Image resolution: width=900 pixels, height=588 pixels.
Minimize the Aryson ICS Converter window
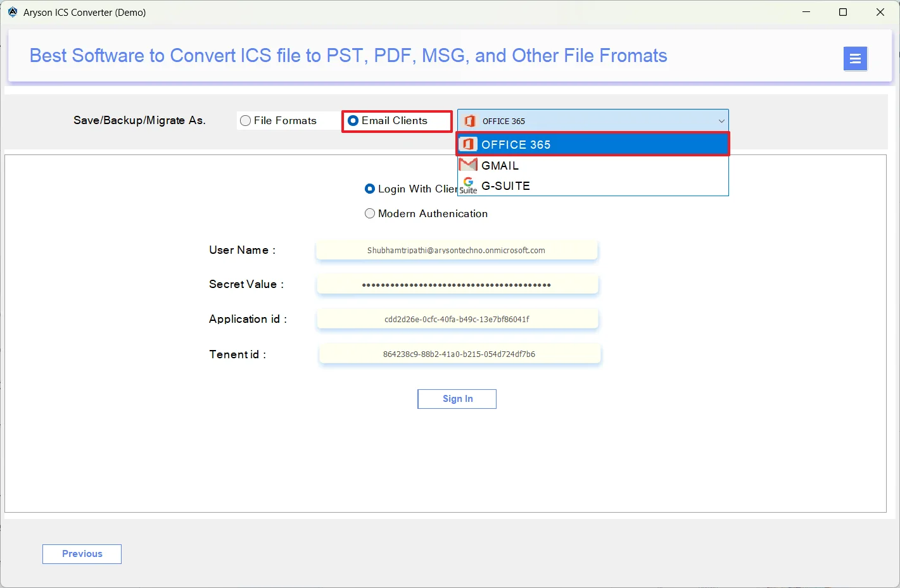point(806,12)
